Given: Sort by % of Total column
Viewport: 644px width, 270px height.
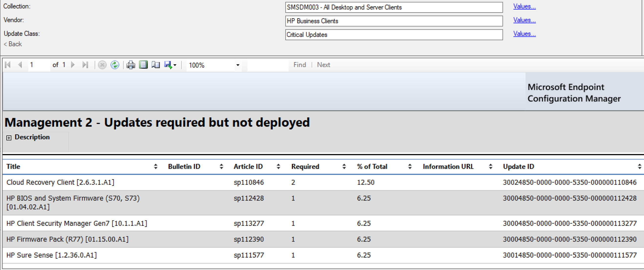Looking at the screenshot, I should 410,167.
